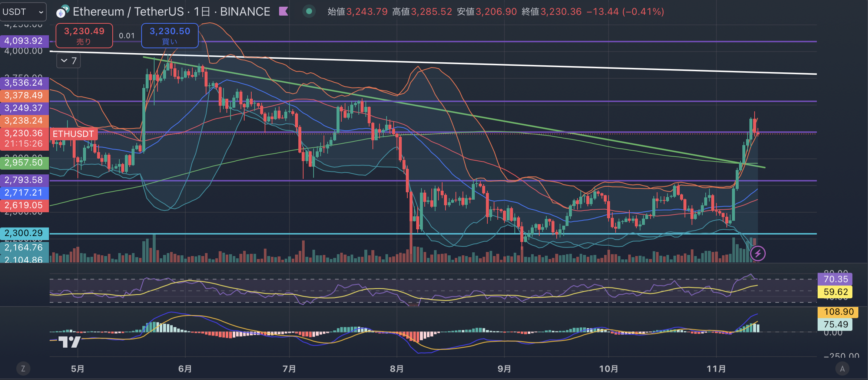Click the 10月 label on time axis
The image size is (868, 380).
[609, 369]
